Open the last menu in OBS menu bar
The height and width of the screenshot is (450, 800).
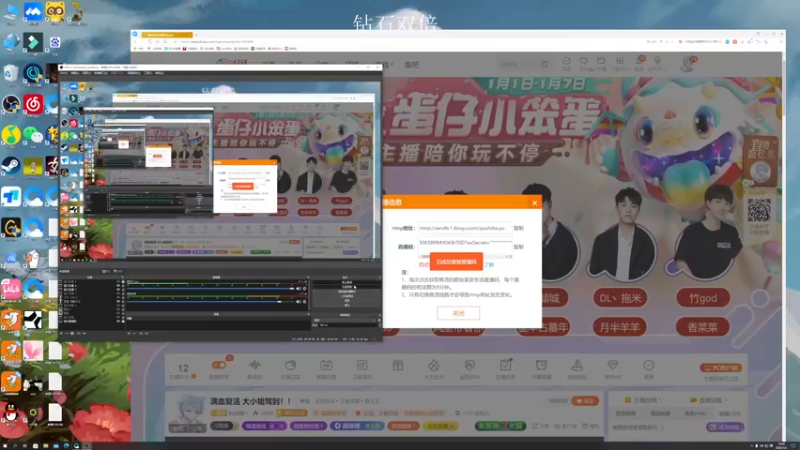160,73
